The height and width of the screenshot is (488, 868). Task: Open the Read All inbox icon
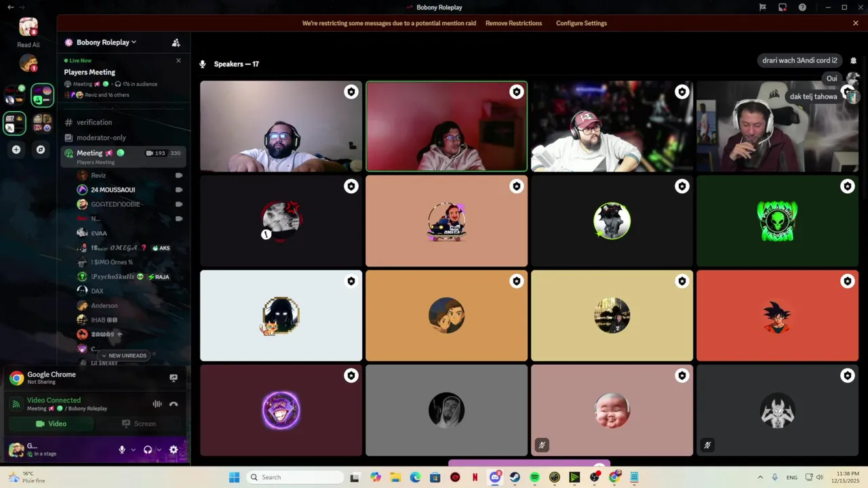pos(28,27)
